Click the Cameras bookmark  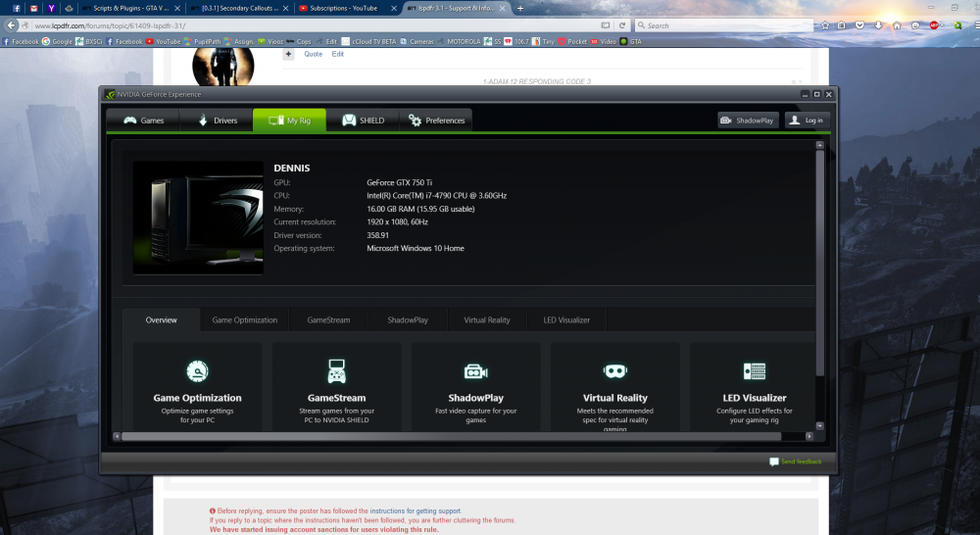[x=416, y=41]
